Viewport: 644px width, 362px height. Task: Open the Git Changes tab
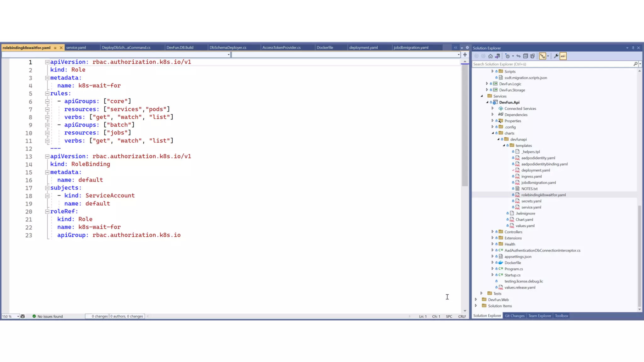pos(514,316)
